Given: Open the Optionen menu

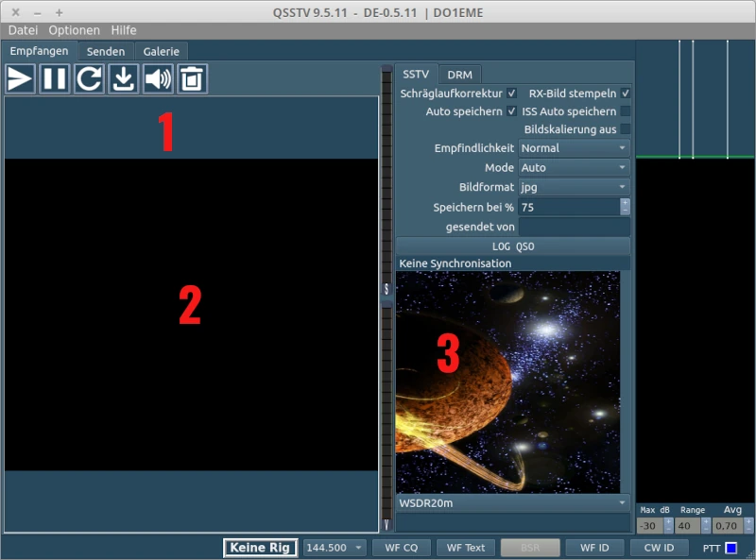Looking at the screenshot, I should [74, 30].
